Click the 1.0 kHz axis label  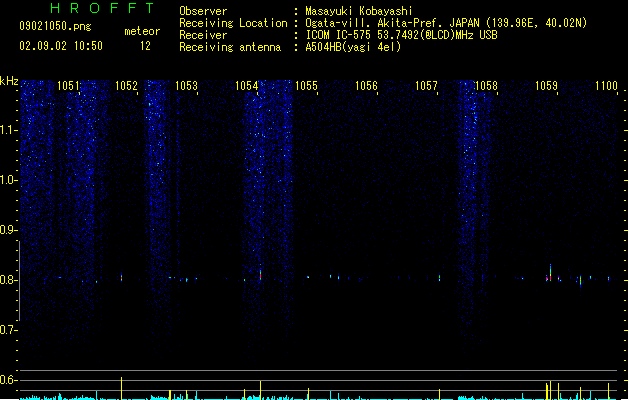click(8, 180)
